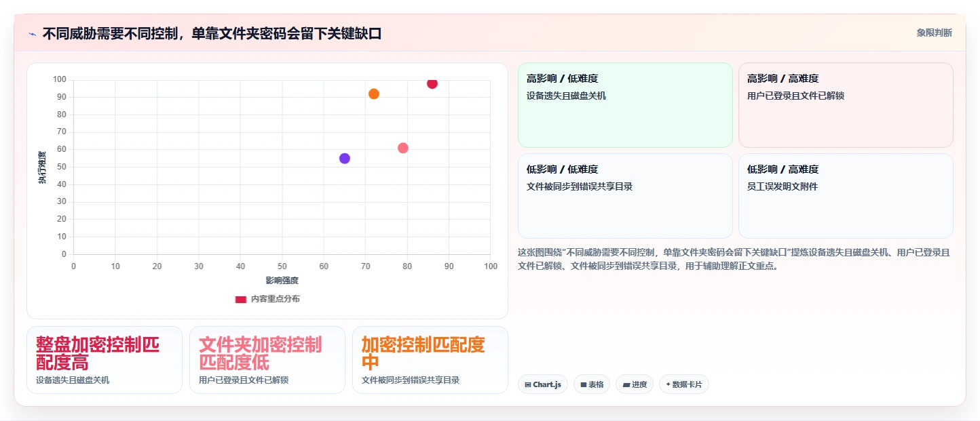Screen dimensions: 980x421
Task: Click 用户已登录且文件已解锁 under the pink data card
Action: [x=244, y=380]
